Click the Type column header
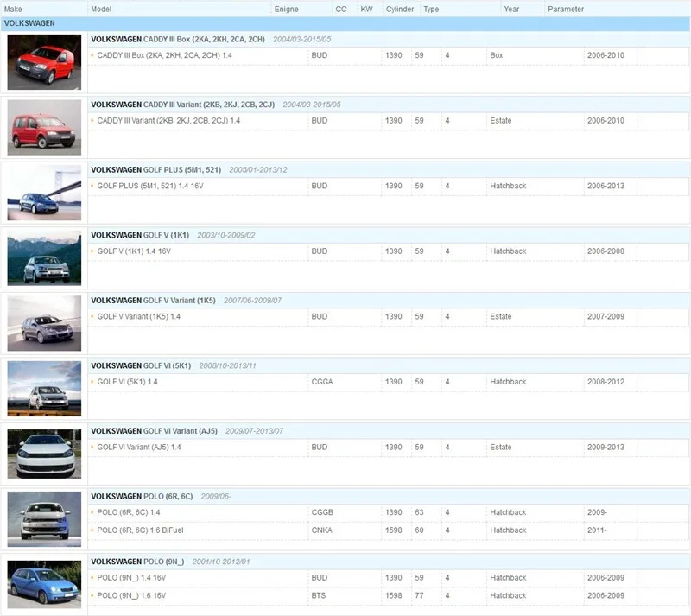The height and width of the screenshot is (616, 691). point(431,9)
